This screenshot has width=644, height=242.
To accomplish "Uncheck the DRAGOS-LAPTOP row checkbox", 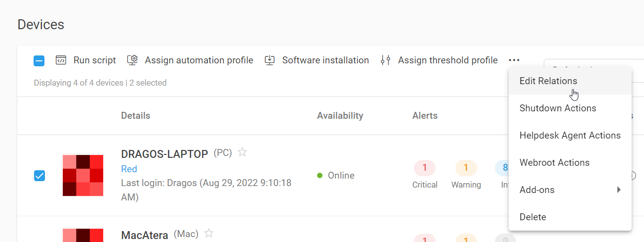I will point(40,176).
